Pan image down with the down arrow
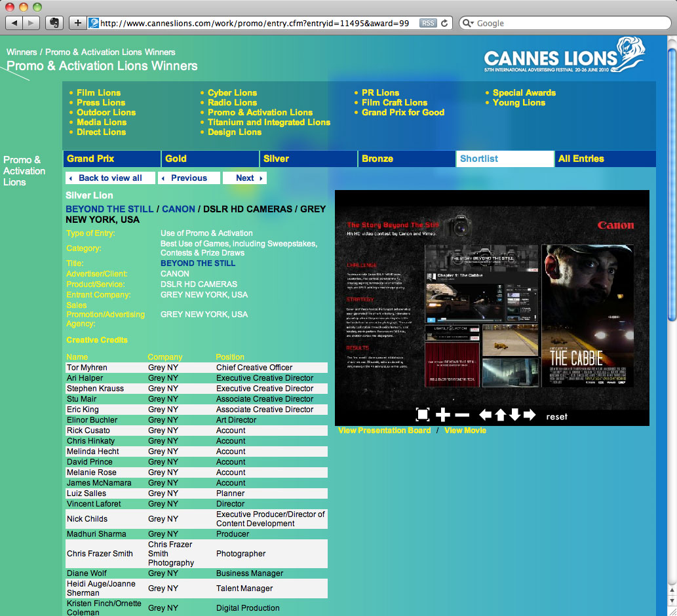 [514, 415]
